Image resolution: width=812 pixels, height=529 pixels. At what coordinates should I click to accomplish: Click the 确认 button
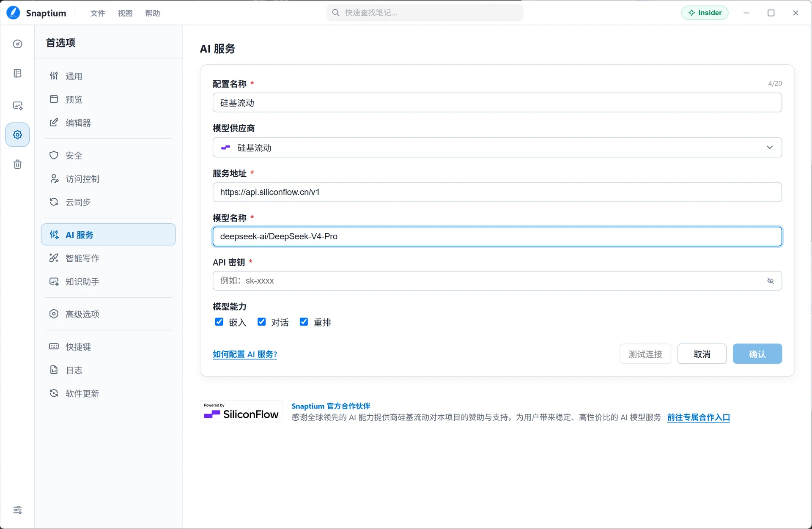757,354
